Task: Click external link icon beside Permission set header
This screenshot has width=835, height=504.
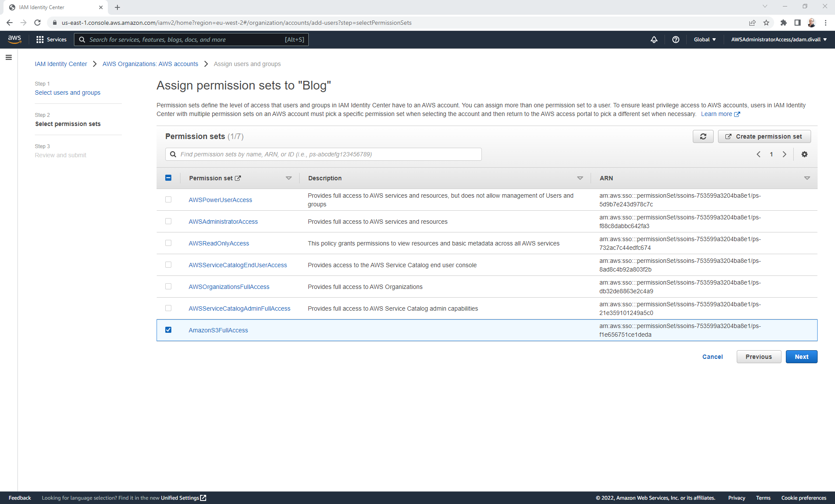Action: point(238,178)
